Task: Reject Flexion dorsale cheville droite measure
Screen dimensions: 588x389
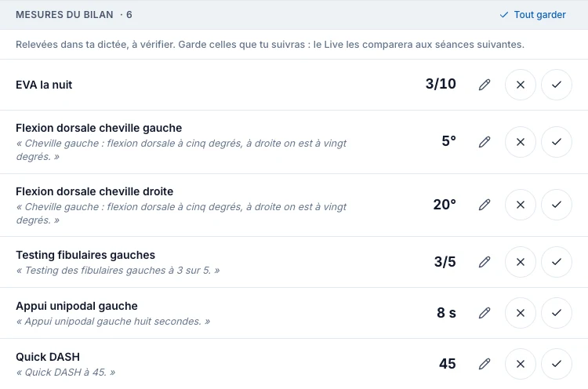Action: click(x=520, y=205)
